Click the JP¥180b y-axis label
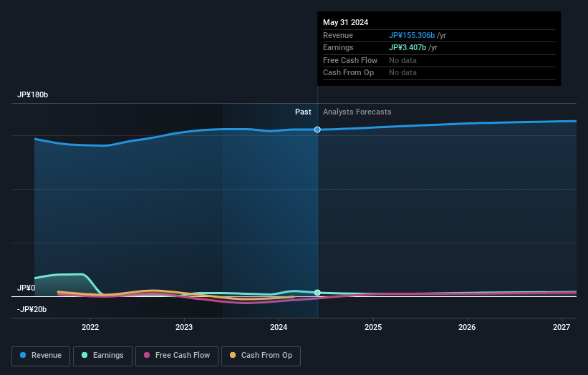Image resolution: width=588 pixels, height=375 pixels. tap(33, 94)
